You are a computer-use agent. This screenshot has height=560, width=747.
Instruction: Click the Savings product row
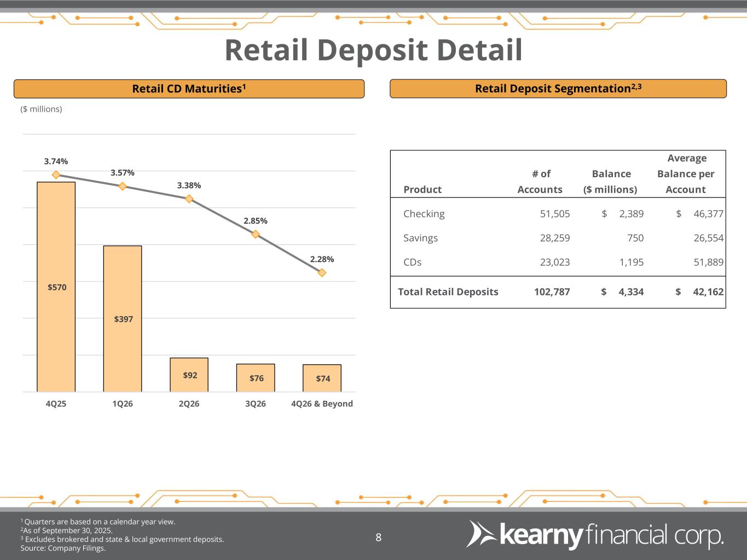421,238
